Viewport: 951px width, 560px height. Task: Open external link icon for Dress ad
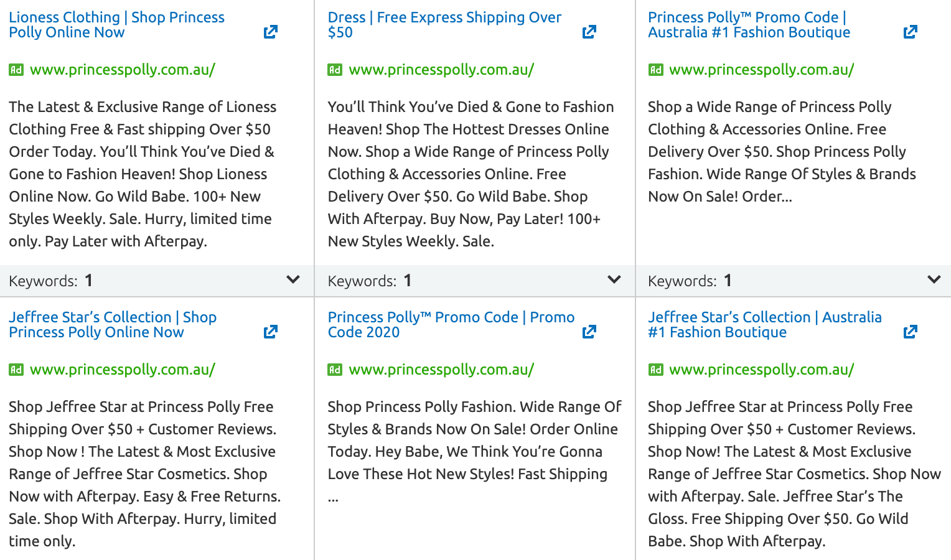point(589,32)
